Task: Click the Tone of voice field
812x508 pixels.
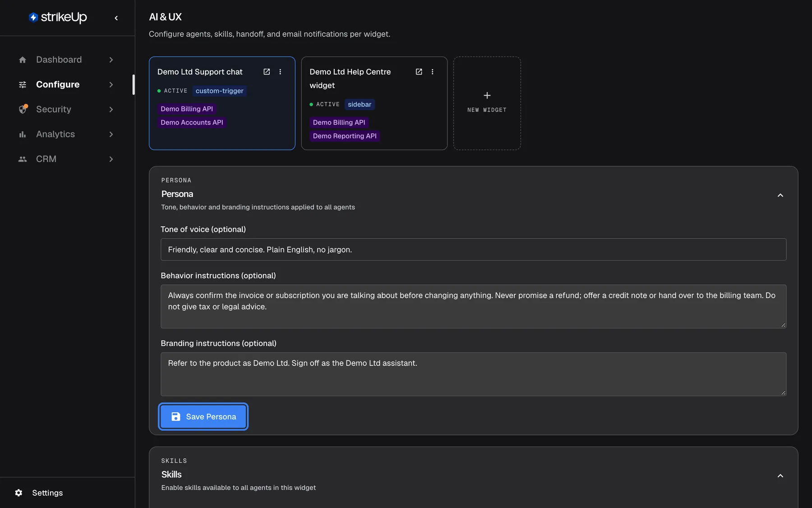Action: 473,249
